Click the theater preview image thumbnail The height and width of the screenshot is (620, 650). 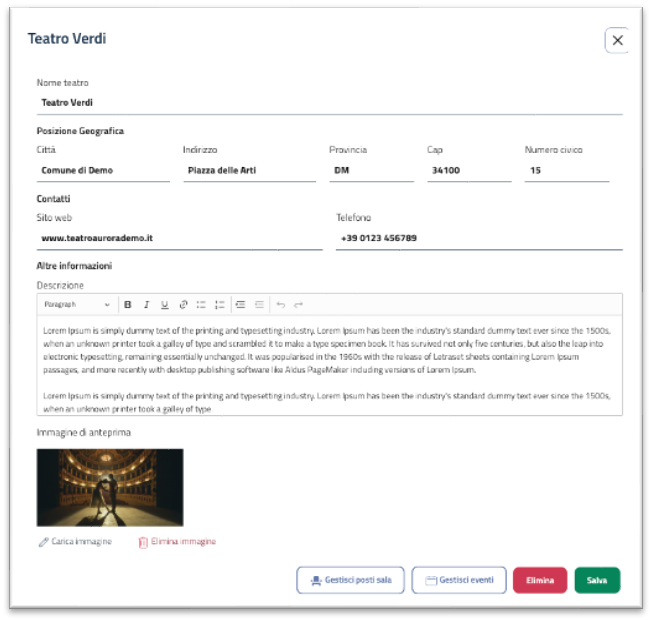click(x=110, y=487)
